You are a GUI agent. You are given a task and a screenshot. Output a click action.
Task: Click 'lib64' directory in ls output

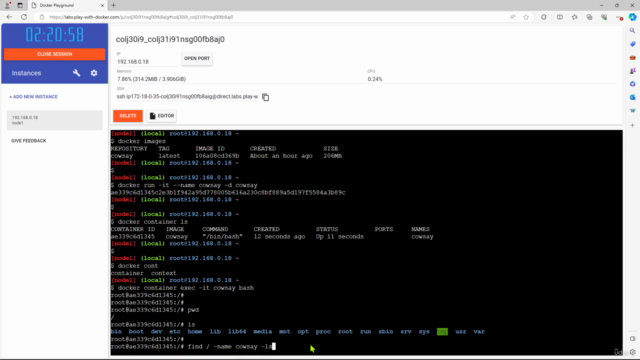point(237,332)
